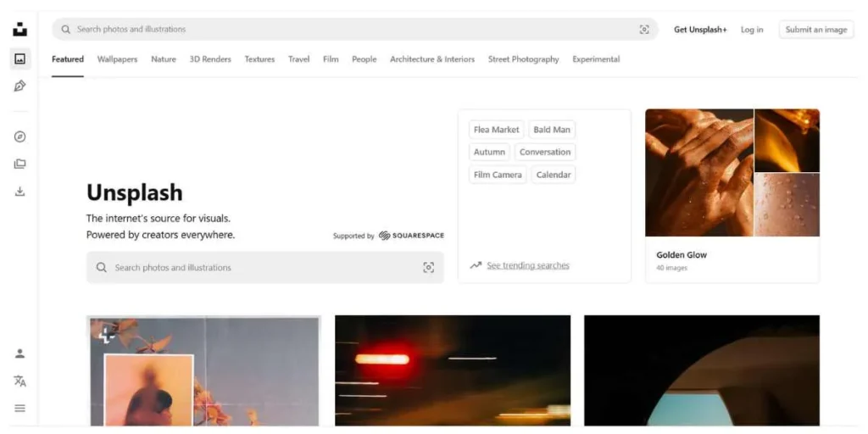Click the Get Unsplash+ link
This screenshot has height=434, width=868.
pos(700,30)
